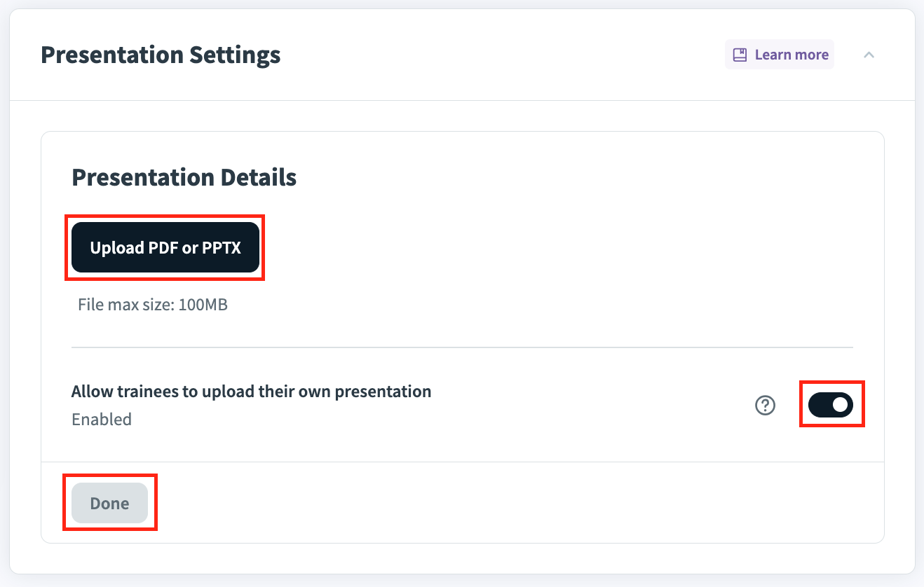Screen dimensions: 924x587
Task: Click the grey Done button at card bottom
Action: coord(109,503)
